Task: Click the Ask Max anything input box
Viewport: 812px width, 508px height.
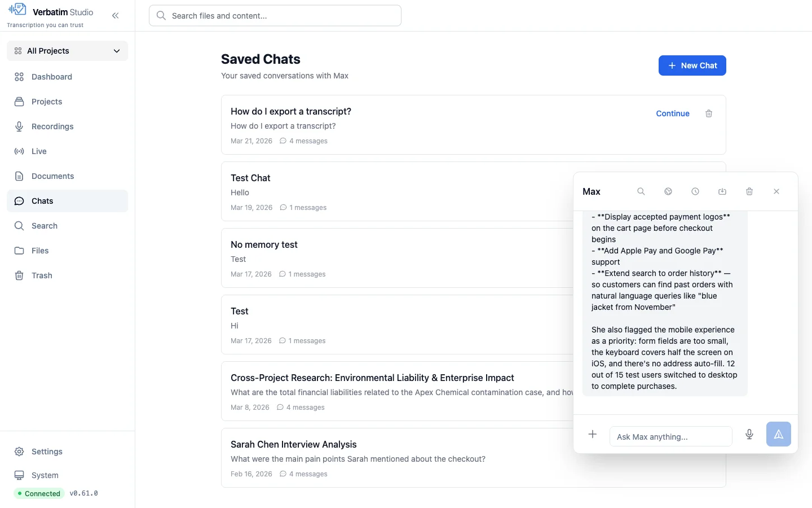Action: tap(671, 436)
